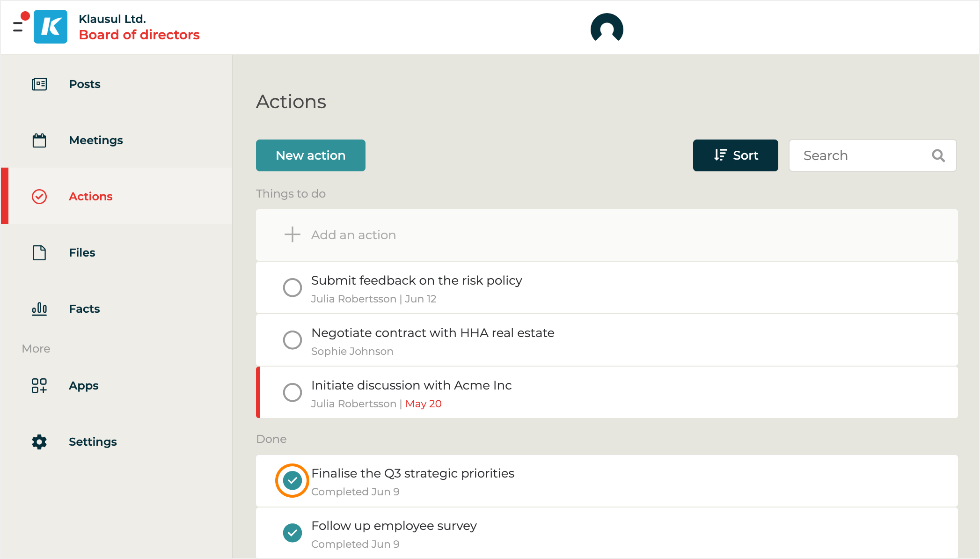Uncheck 'Finalise the Q3 strategic priorities'
980x559 pixels.
tap(293, 480)
